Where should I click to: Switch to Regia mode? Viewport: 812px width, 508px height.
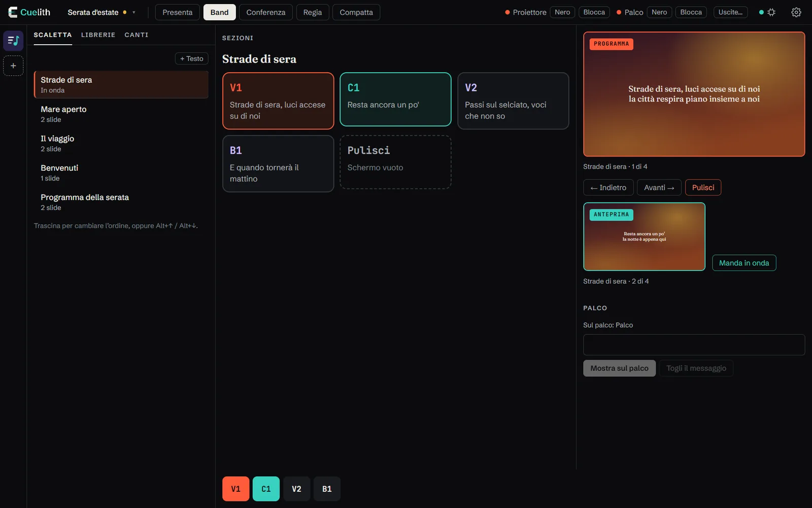(x=313, y=12)
